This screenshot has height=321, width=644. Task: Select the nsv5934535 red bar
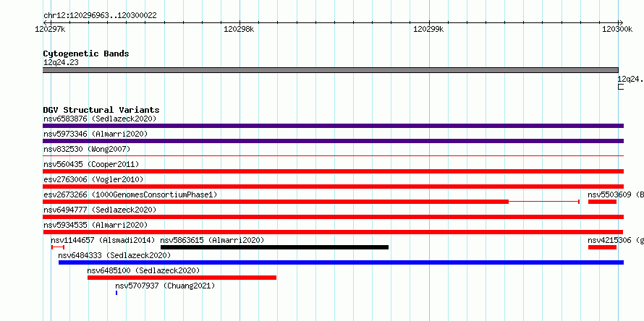pos(333,232)
